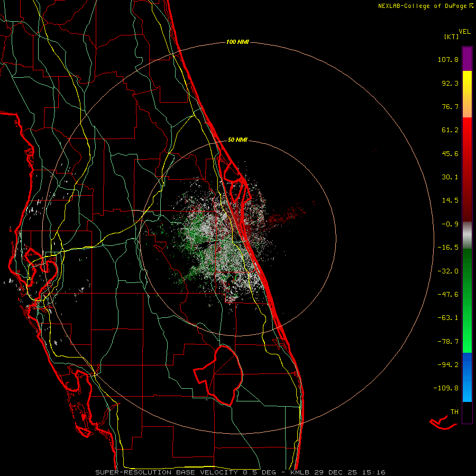The width and height of the screenshot is (476, 476).
Task: Click the 14.5 velocity scale value
Action: (450, 200)
